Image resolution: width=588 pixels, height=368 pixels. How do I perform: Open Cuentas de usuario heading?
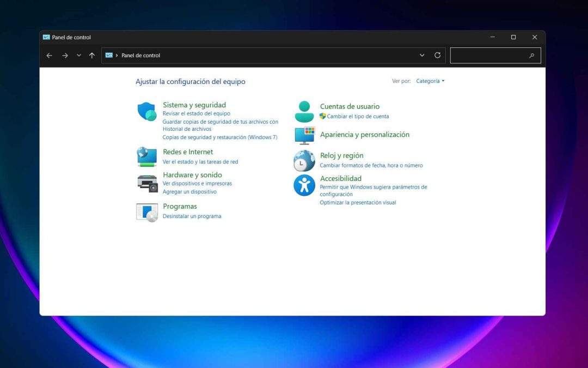350,106
